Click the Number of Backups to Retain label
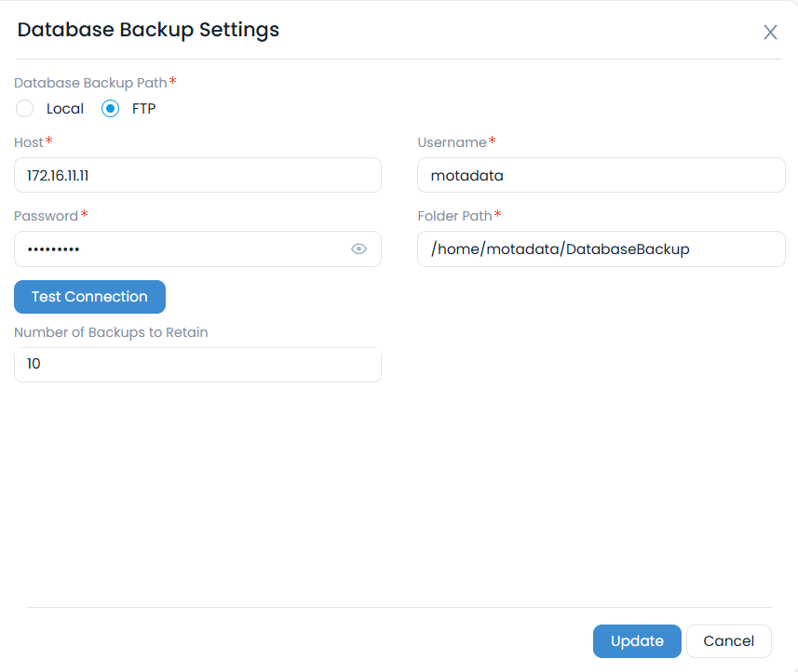This screenshot has width=798, height=672. tap(111, 332)
